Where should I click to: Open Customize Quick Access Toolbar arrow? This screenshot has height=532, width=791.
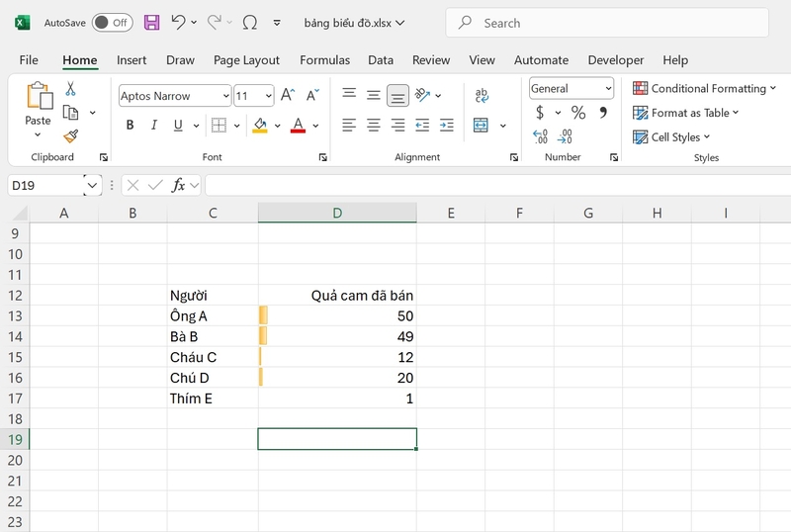tap(277, 23)
